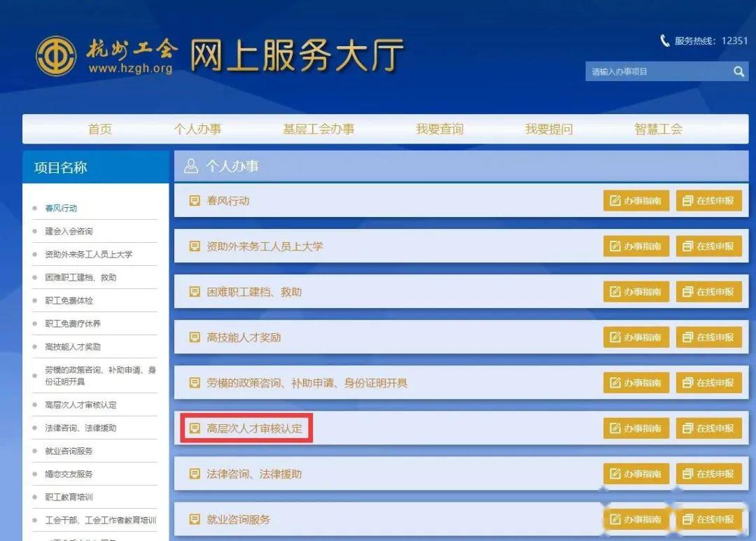Select 职工免费体检 in the sidebar
756x541 pixels.
(x=69, y=301)
